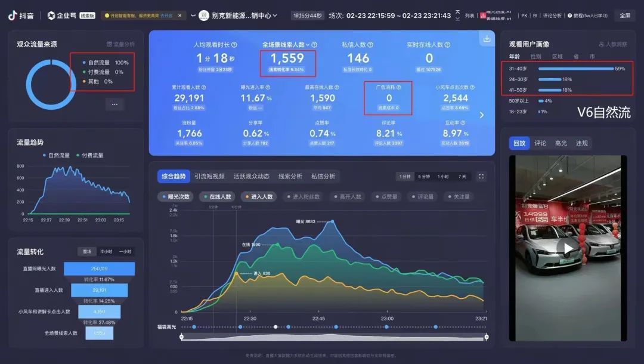Select 性别 tab in 观看用户画像
644x364 pixels.
coord(536,57)
